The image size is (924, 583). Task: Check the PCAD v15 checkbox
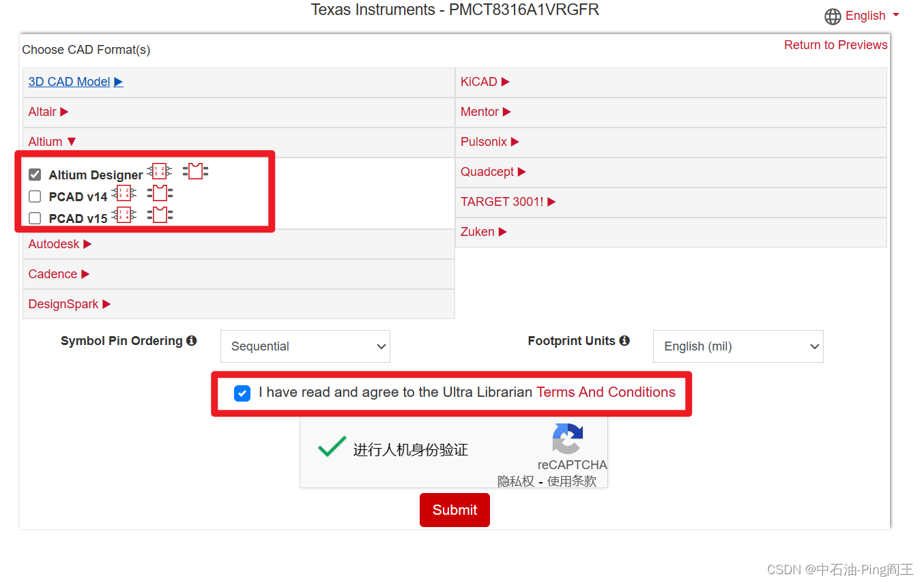[35, 218]
